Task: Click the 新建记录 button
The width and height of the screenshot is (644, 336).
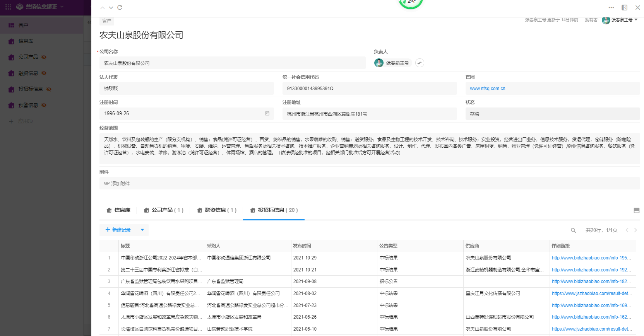Action: (118, 230)
